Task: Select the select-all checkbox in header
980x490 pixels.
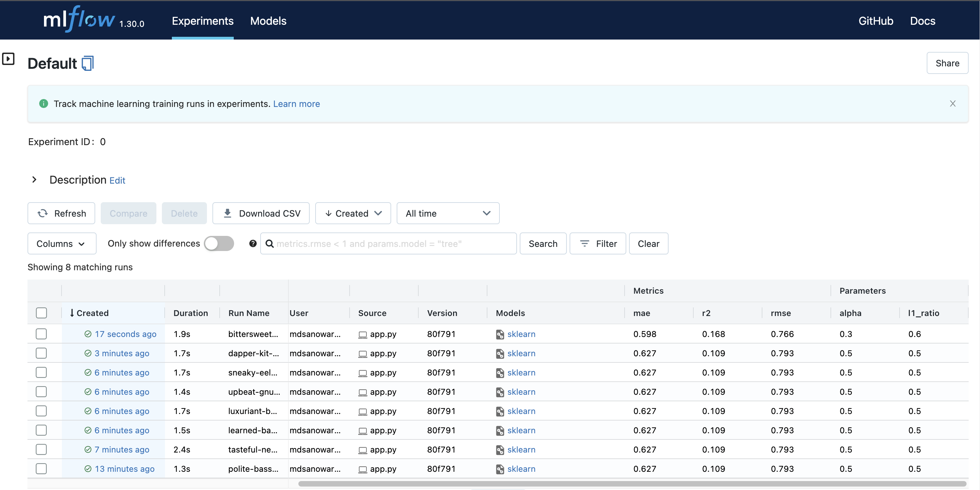Action: pyautogui.click(x=42, y=313)
